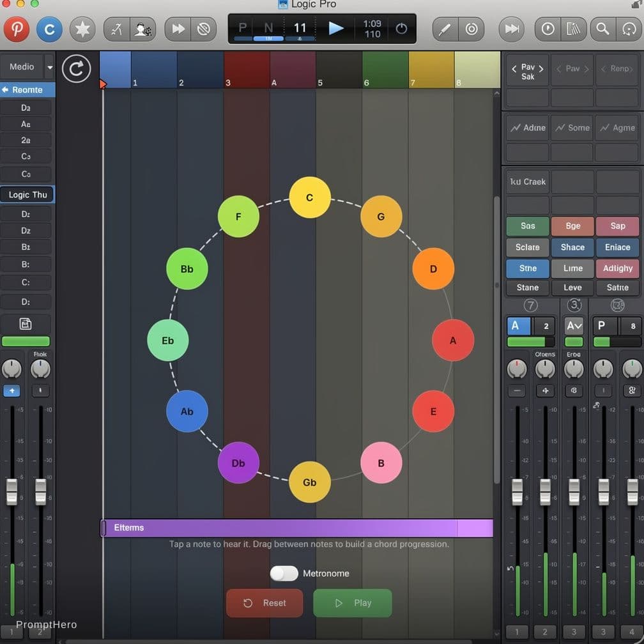Image resolution: width=644 pixels, height=644 pixels.
Task: Click the green Play button
Action: click(x=353, y=603)
